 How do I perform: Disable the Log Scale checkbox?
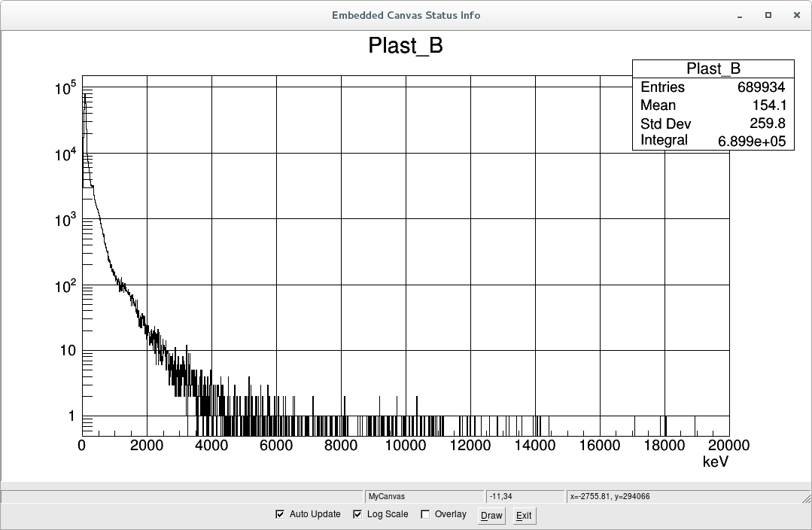[x=357, y=514]
